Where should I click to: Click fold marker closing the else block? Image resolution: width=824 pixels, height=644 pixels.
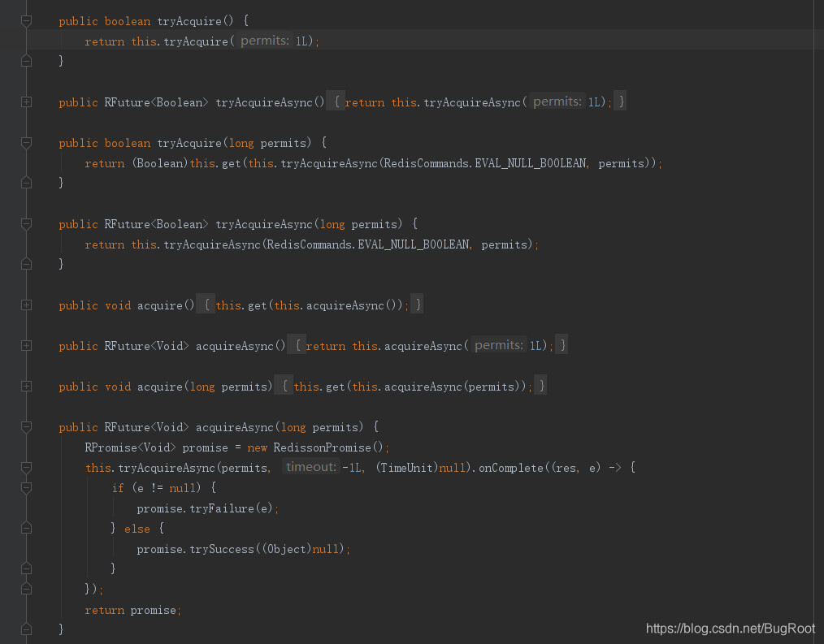[x=26, y=569]
